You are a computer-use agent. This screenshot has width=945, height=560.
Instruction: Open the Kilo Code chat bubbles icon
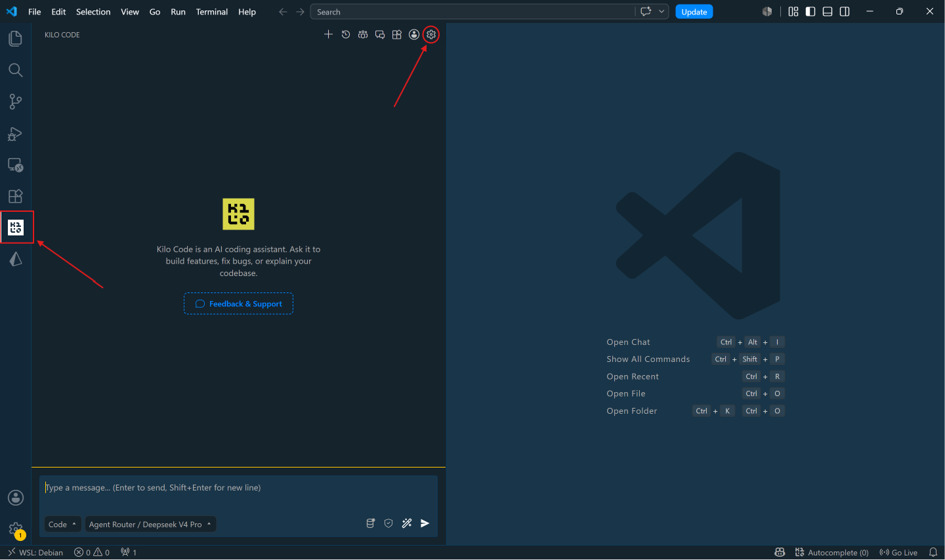(x=380, y=35)
